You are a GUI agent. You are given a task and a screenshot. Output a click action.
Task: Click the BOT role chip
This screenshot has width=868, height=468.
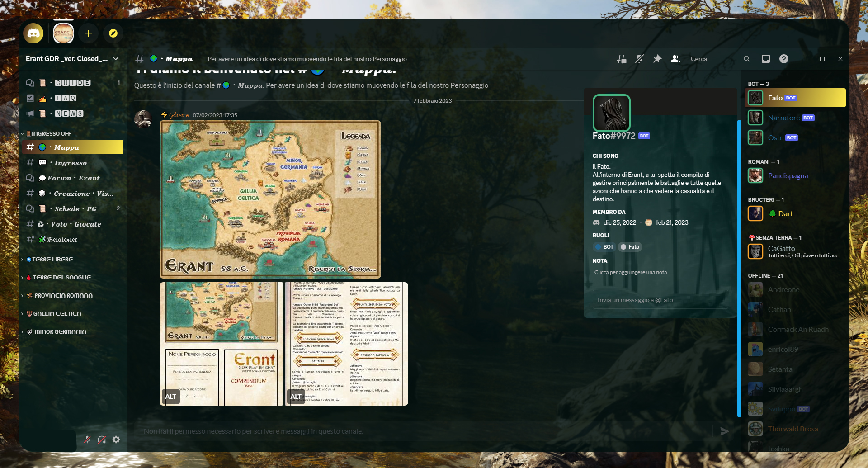[604, 247]
